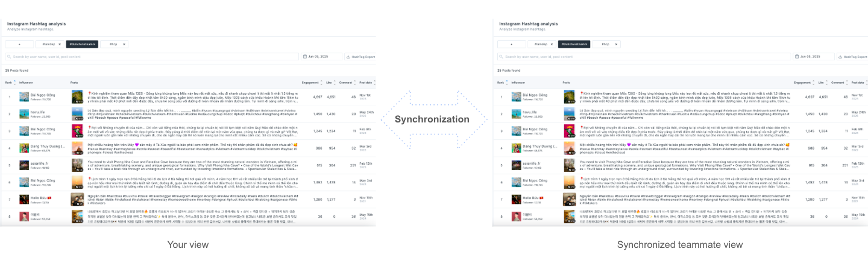
Task: Remove #hcp tag in Synchronized teammate view
Action: tap(616, 44)
